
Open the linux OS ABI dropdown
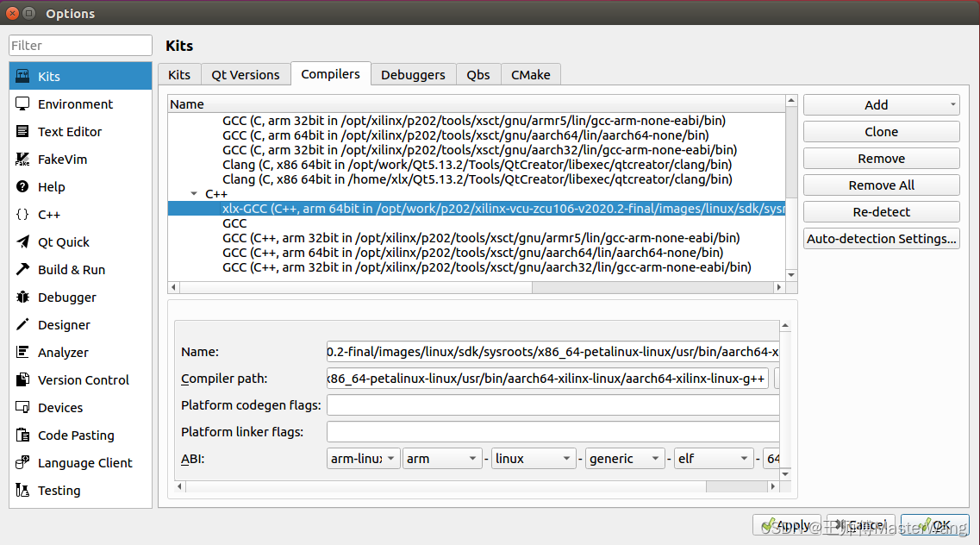pos(534,459)
